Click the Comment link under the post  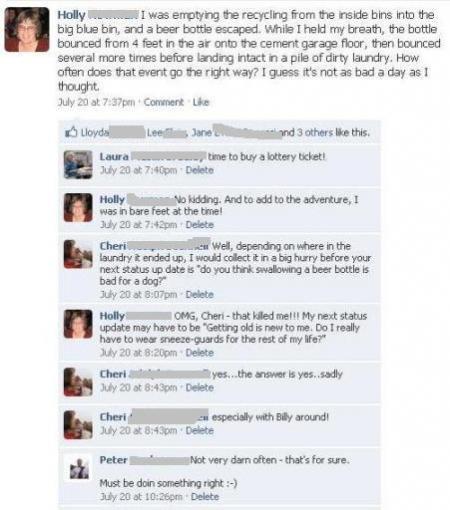click(164, 102)
